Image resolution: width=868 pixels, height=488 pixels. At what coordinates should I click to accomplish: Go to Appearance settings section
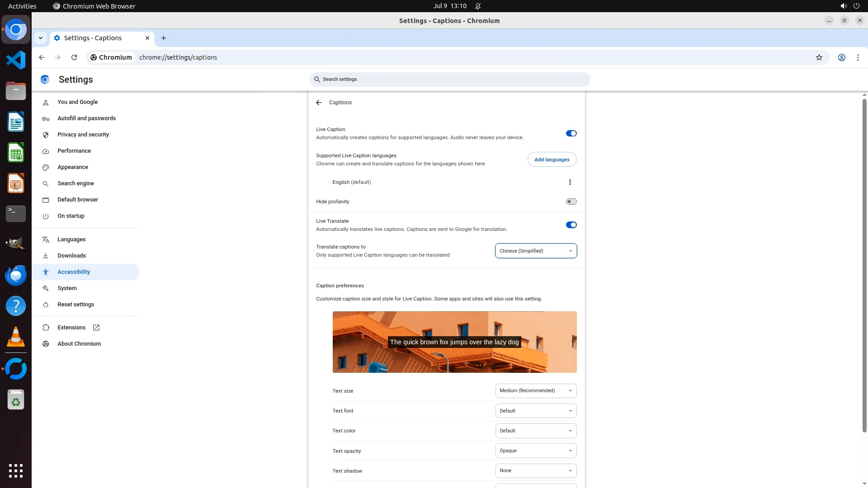(73, 167)
